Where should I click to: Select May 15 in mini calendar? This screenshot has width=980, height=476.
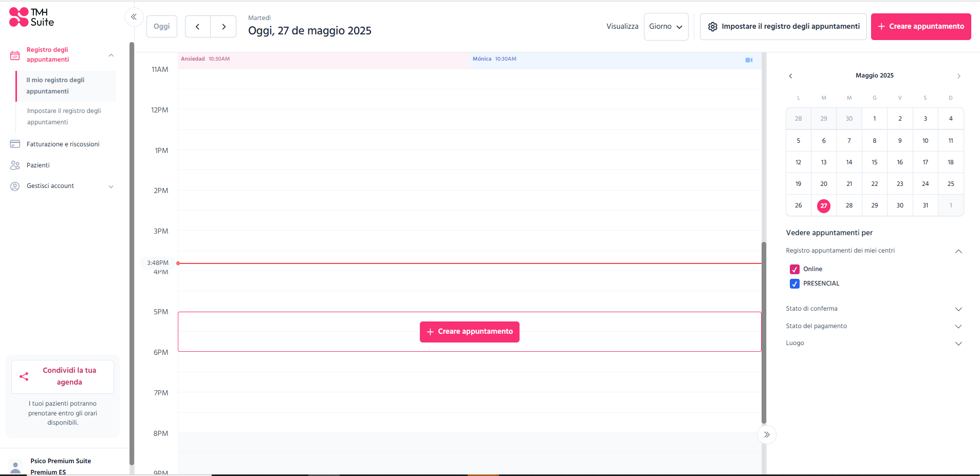click(x=874, y=162)
